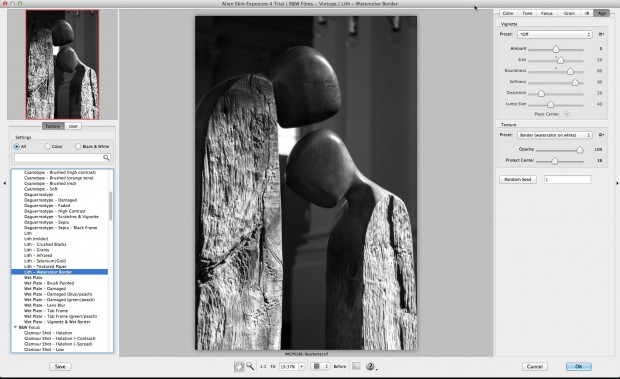The width and height of the screenshot is (620, 379).
Task: Switch to the Age tab
Action: click(x=601, y=13)
